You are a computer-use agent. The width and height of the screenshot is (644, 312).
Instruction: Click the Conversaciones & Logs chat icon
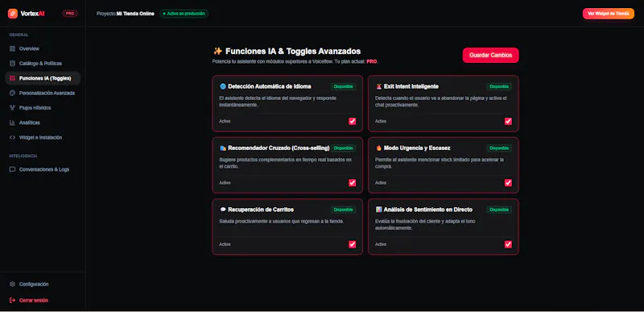tap(12, 169)
